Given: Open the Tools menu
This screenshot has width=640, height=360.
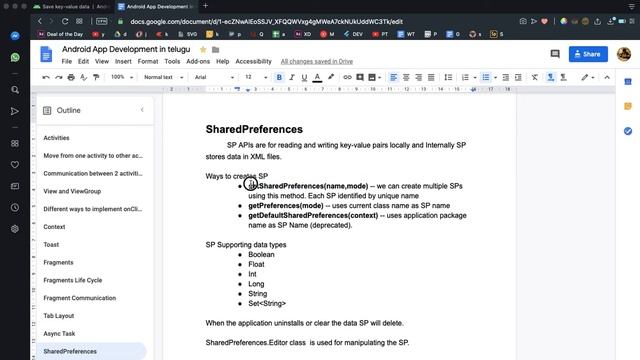Looking at the screenshot, I should coord(172,61).
